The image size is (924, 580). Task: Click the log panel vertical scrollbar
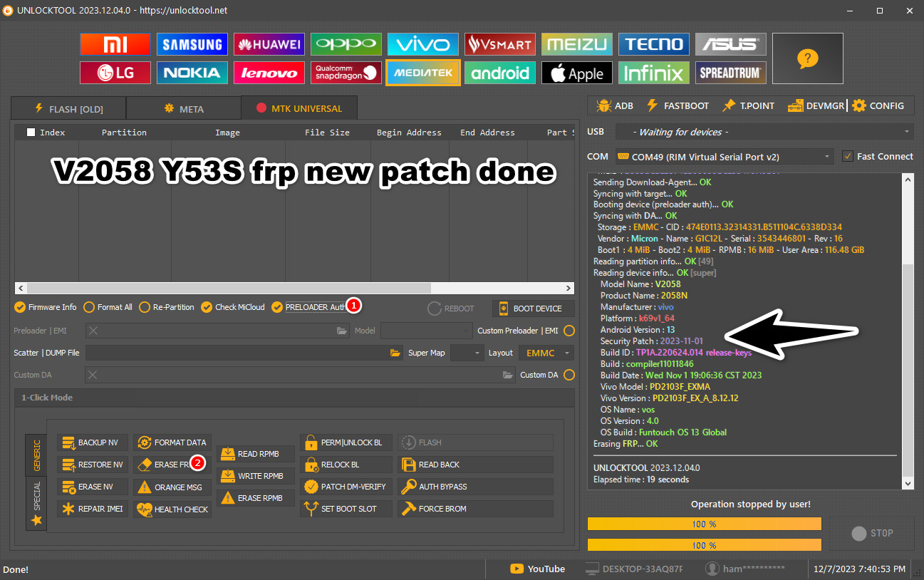907,331
